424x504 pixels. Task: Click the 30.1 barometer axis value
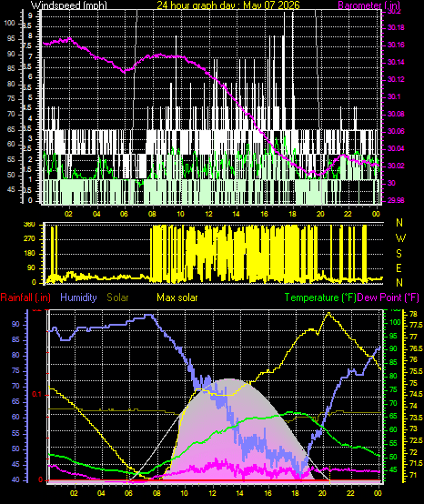[x=394, y=96]
